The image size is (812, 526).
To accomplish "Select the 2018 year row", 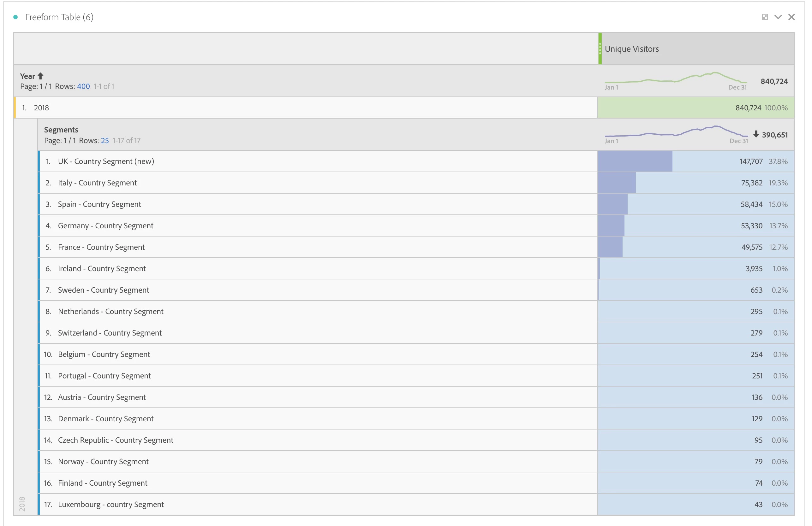I will tap(42, 108).
